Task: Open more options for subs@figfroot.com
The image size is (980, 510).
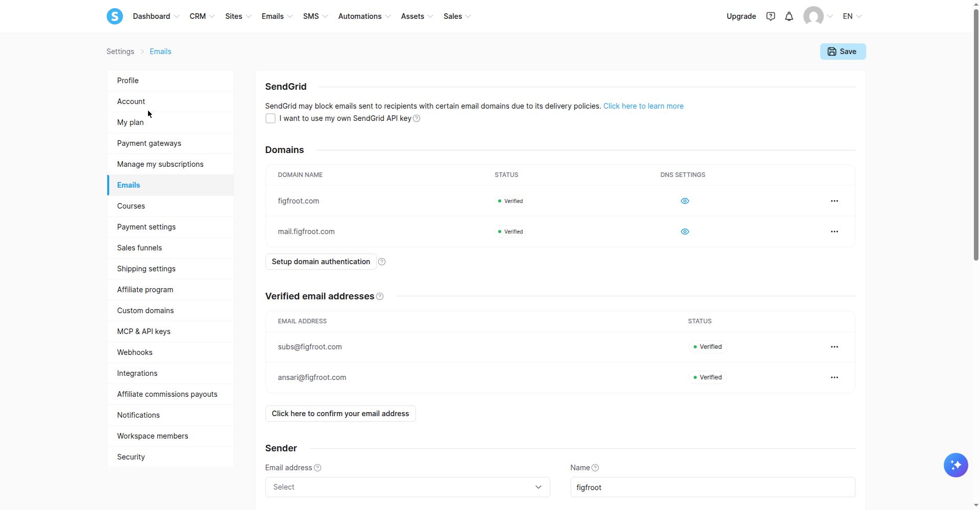Action: [x=835, y=347]
